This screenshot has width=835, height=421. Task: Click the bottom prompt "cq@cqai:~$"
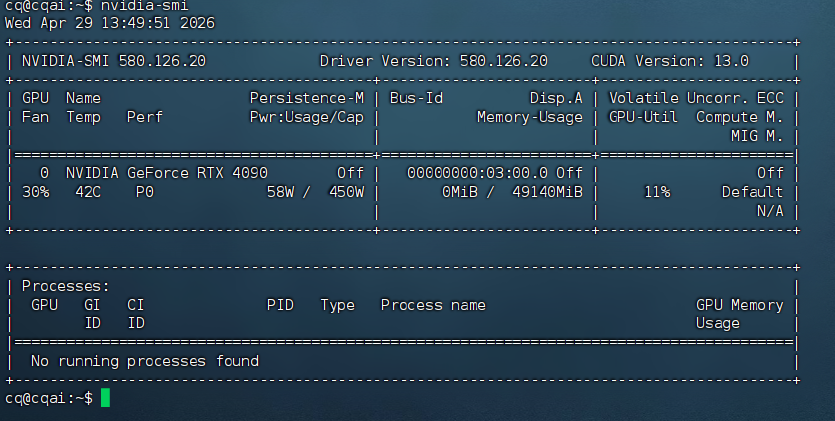click(48, 399)
